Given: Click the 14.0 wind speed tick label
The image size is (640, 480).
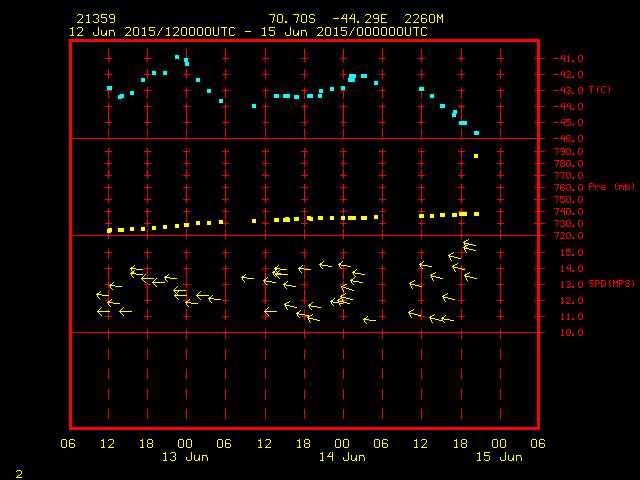Looking at the screenshot, I should (571, 269).
